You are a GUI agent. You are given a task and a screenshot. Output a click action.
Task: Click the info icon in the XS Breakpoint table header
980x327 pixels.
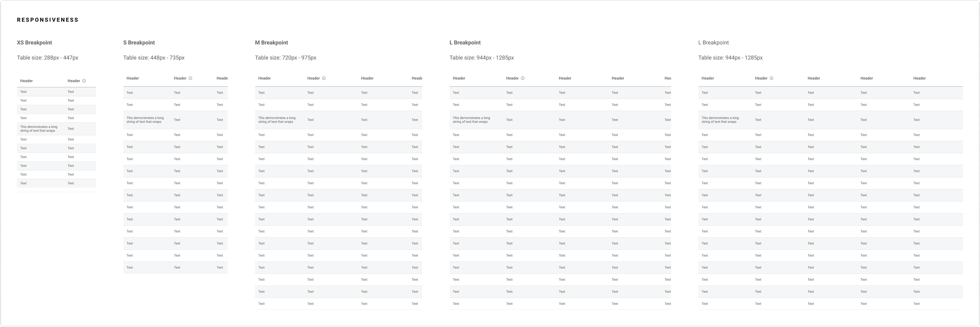point(84,81)
